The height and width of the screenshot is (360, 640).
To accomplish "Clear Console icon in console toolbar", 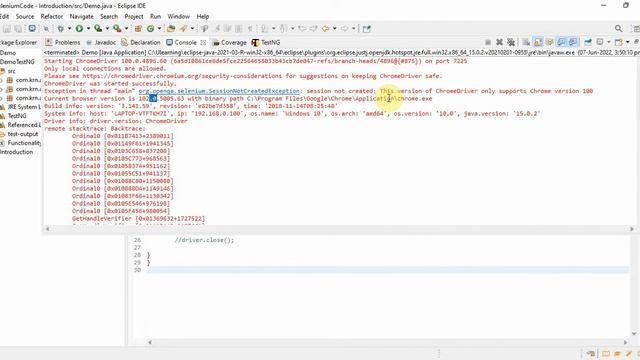I will tap(526, 42).
